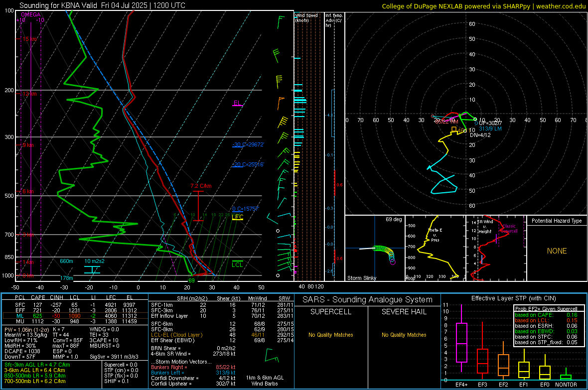588x390 pixels.
Task: Click the 'based on STP_fixed' probability line
Action: (546, 342)
